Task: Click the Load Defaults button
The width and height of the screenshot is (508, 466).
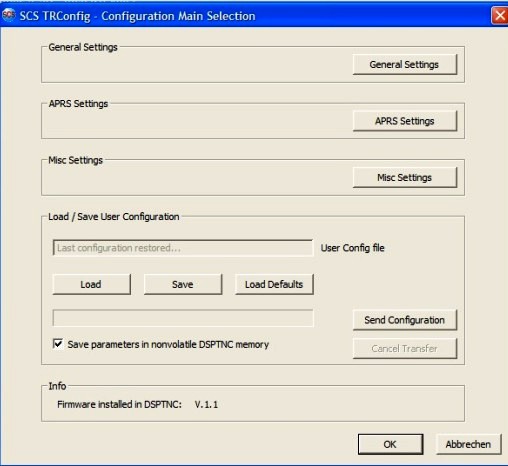Action: pos(274,284)
